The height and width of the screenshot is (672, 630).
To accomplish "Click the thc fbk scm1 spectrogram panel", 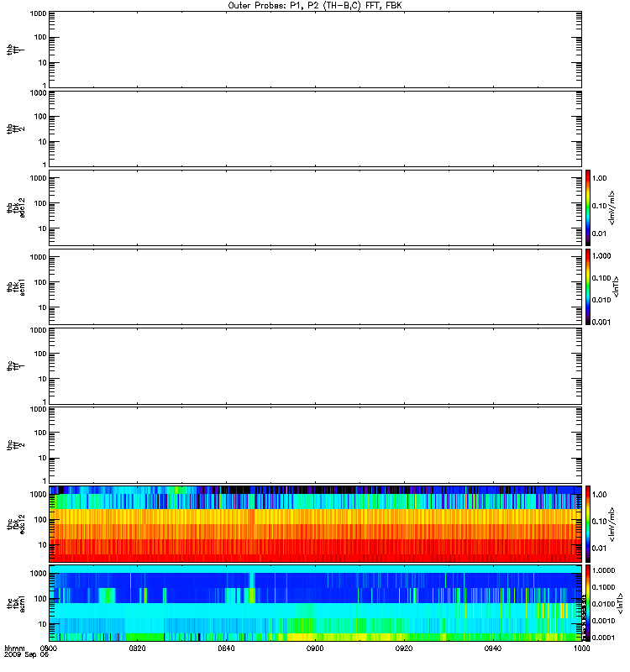I will (x=316, y=603).
